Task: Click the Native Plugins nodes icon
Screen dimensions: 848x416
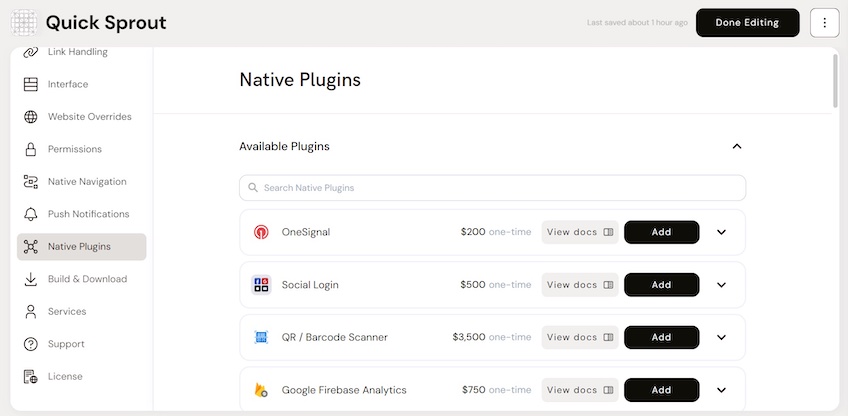Action: coord(31,247)
